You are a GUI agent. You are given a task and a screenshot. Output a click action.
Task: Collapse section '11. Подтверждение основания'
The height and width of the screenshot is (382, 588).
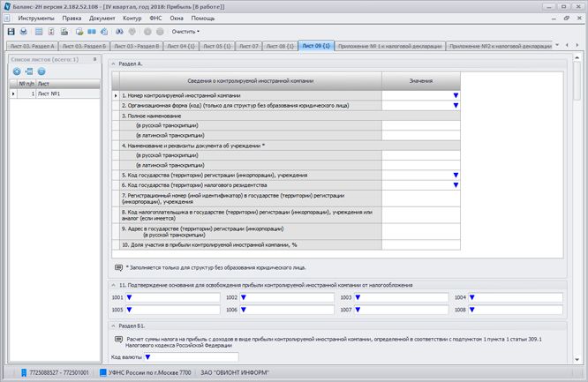point(113,285)
